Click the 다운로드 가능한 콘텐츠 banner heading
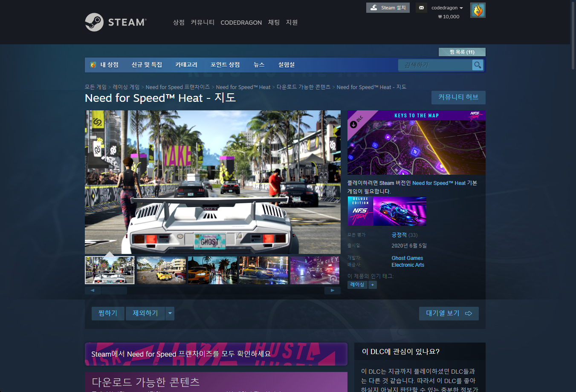576x392 pixels. 146,382
